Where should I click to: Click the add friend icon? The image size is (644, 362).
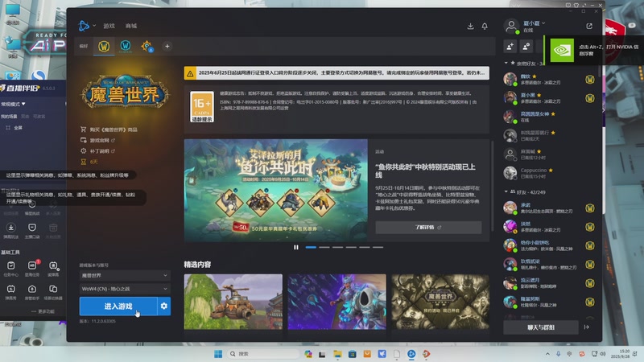click(510, 47)
